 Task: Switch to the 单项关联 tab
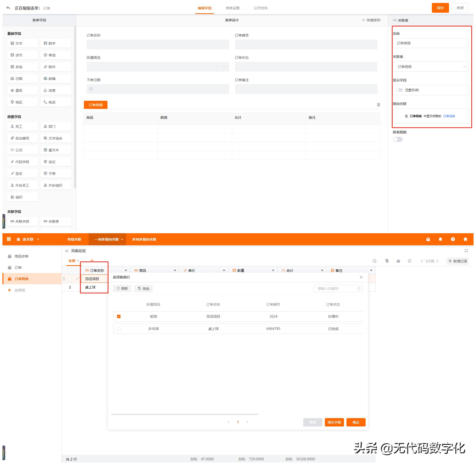coord(74,239)
